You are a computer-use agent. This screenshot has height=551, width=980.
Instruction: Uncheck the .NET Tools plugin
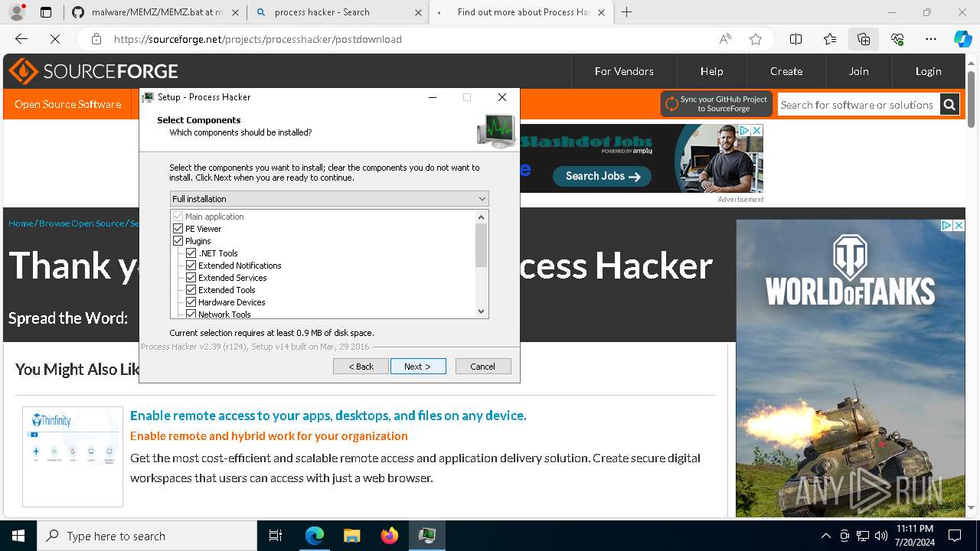[191, 253]
